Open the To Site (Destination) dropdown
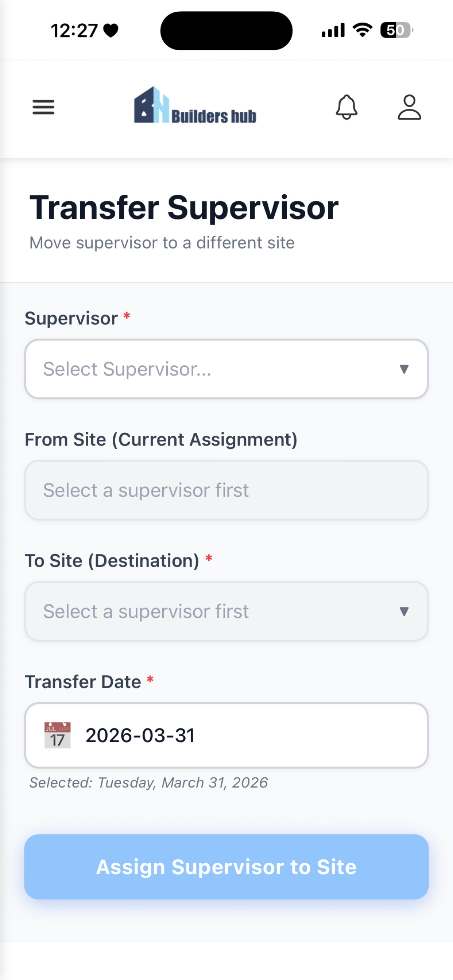The height and width of the screenshot is (980, 453). (x=226, y=611)
